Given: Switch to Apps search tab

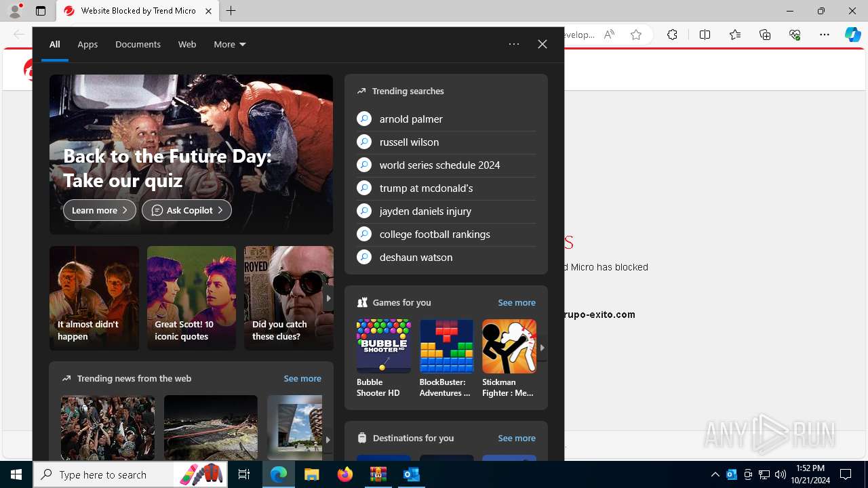Looking at the screenshot, I should [x=87, y=44].
